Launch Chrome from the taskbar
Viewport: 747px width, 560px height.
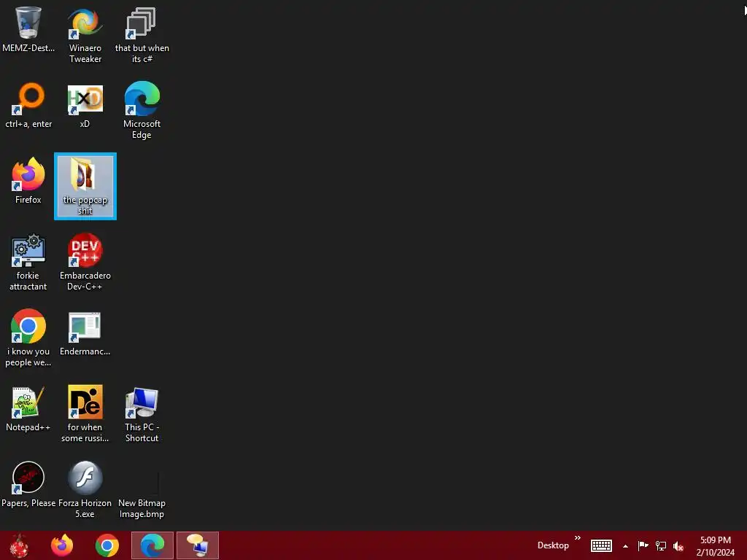[x=107, y=545]
